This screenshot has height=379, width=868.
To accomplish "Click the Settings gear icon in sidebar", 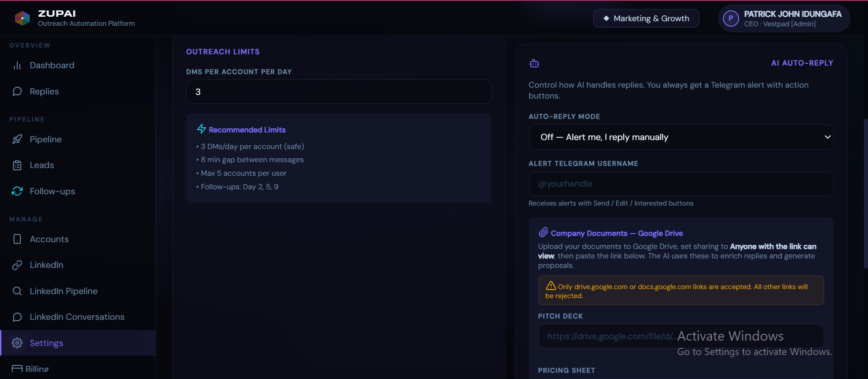I will click(x=17, y=343).
